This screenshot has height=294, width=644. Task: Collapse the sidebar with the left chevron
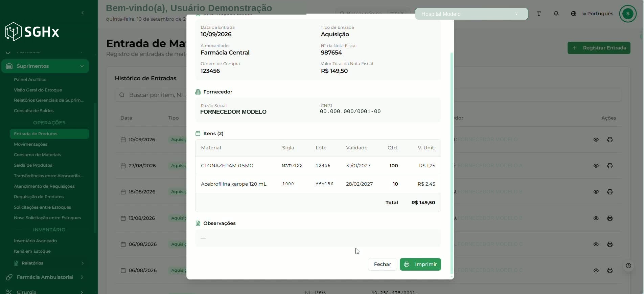pos(83,13)
